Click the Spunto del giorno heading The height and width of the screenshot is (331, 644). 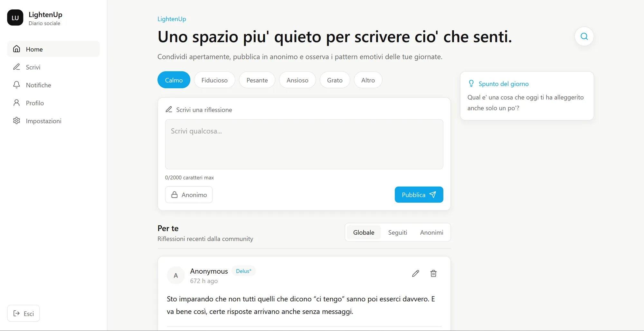(503, 84)
